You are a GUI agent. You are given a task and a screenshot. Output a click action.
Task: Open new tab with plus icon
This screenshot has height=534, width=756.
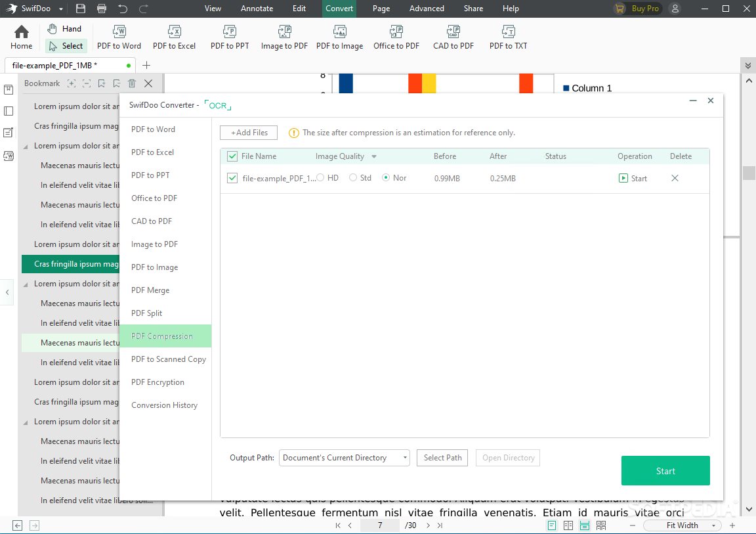click(146, 65)
